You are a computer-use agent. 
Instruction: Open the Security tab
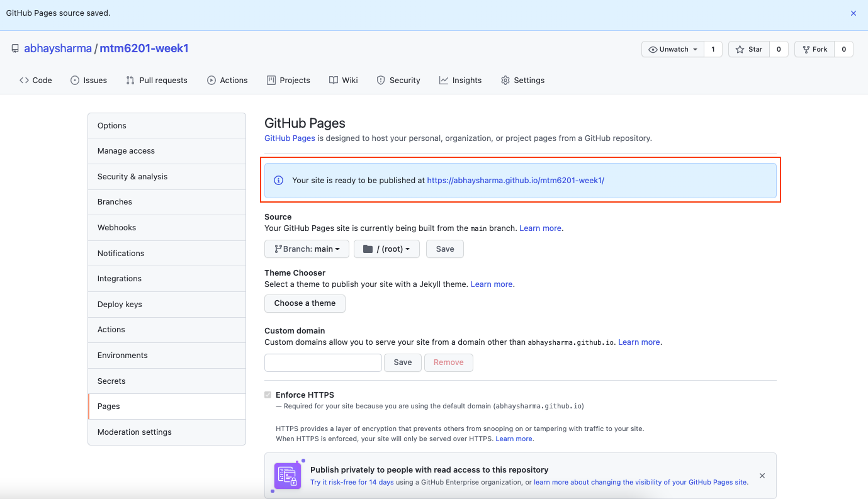tap(398, 80)
